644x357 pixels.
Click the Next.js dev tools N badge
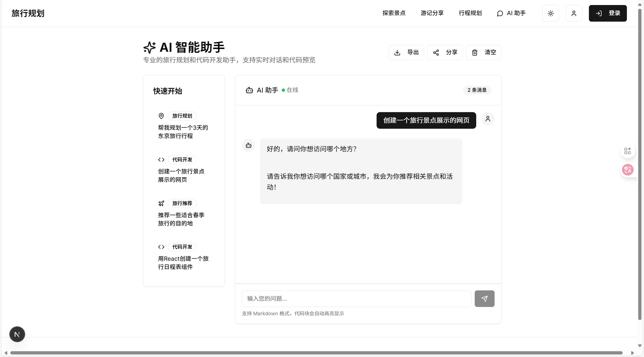(x=17, y=334)
